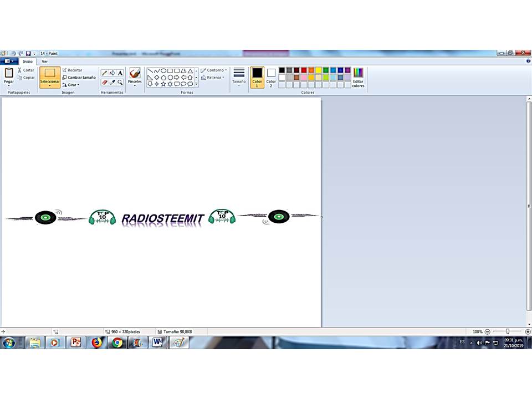Open Microsoft Word from the taskbar
This screenshot has height=399, width=532.
[158, 342]
